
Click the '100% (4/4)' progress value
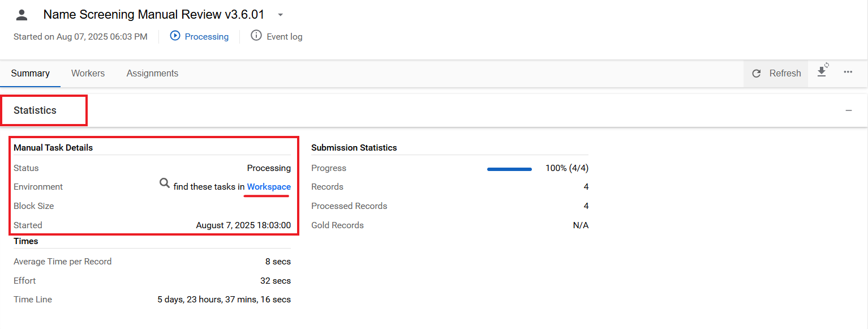(567, 168)
